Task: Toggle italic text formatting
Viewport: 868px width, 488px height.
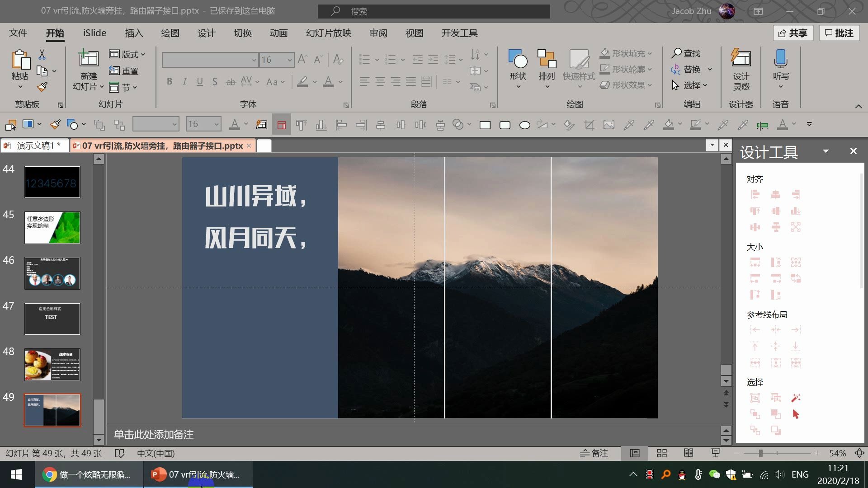Action: 184,82
